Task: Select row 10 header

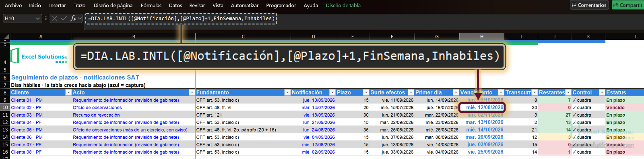Action: tap(5, 107)
